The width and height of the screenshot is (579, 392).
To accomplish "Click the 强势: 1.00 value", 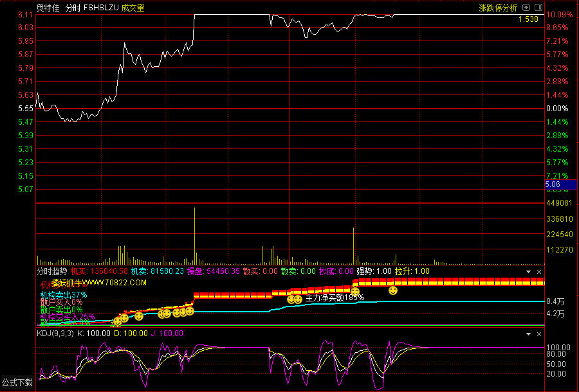I will point(374,271).
